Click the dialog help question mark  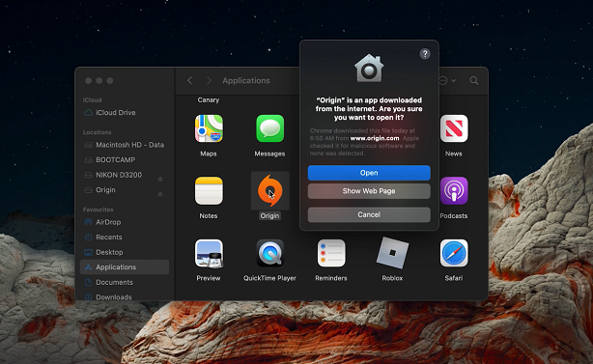click(425, 54)
